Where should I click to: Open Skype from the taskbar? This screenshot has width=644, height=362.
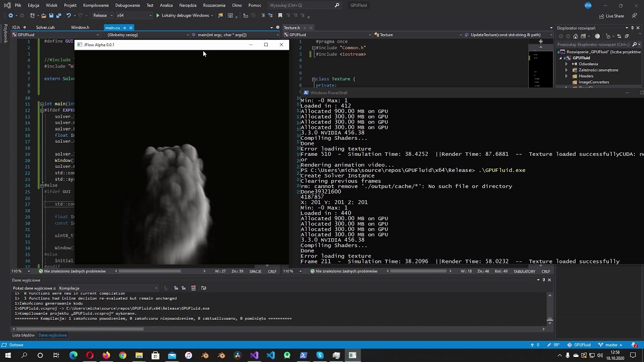pyautogui.click(x=319, y=355)
